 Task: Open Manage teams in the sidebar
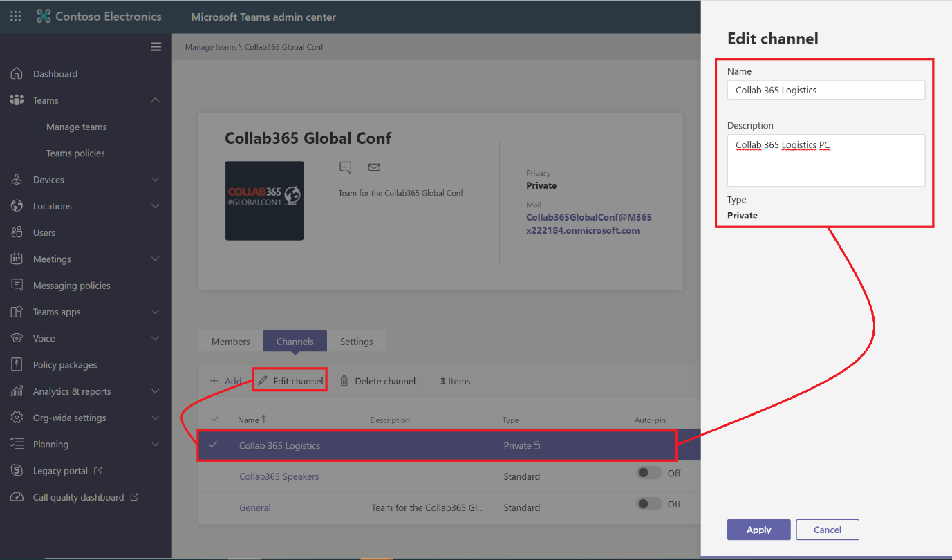pyautogui.click(x=76, y=127)
